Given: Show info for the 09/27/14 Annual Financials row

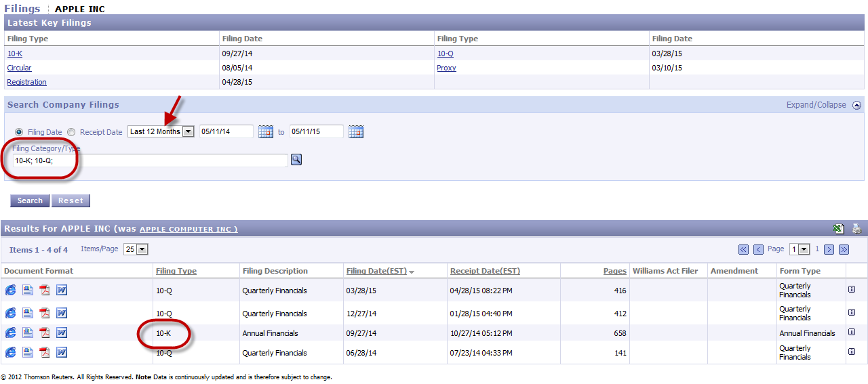Looking at the screenshot, I should (x=852, y=332).
